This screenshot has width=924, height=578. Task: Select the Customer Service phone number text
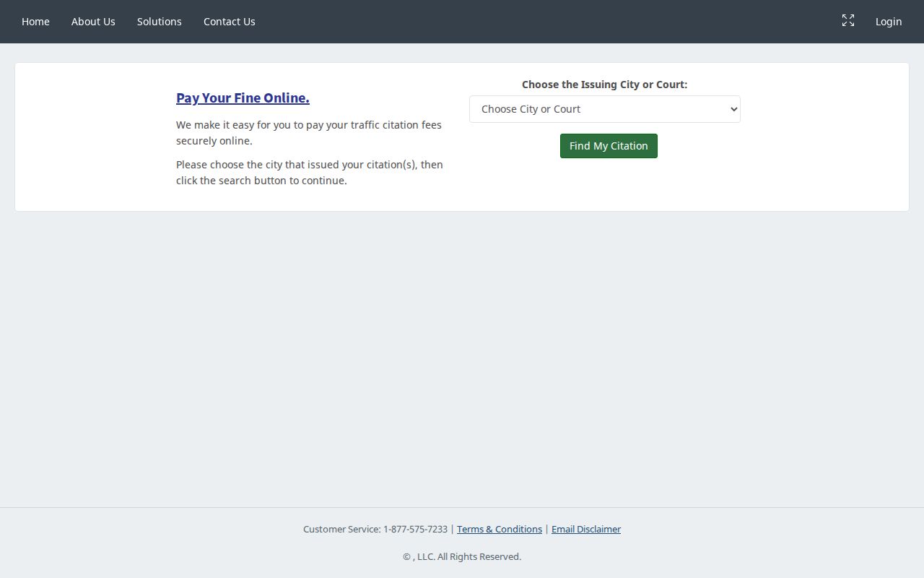point(415,529)
